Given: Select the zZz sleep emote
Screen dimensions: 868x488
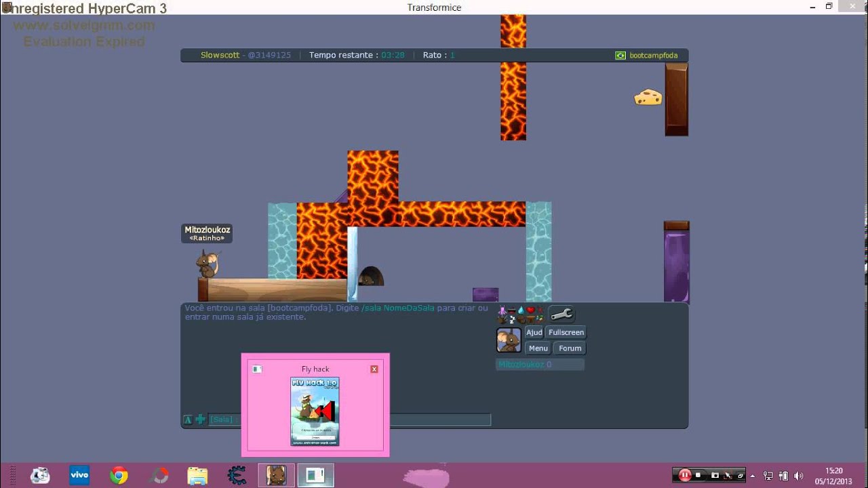Looking at the screenshot, I should coord(512,319).
